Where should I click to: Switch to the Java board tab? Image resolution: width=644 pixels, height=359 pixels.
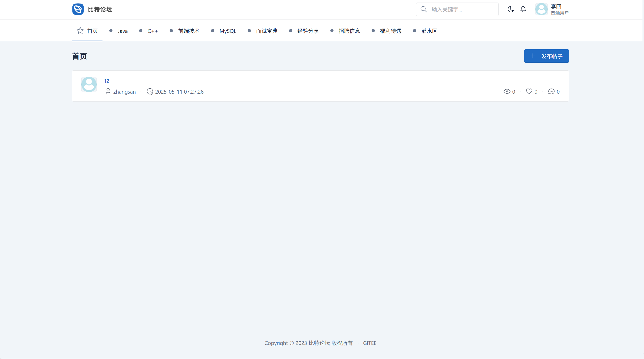pos(122,31)
